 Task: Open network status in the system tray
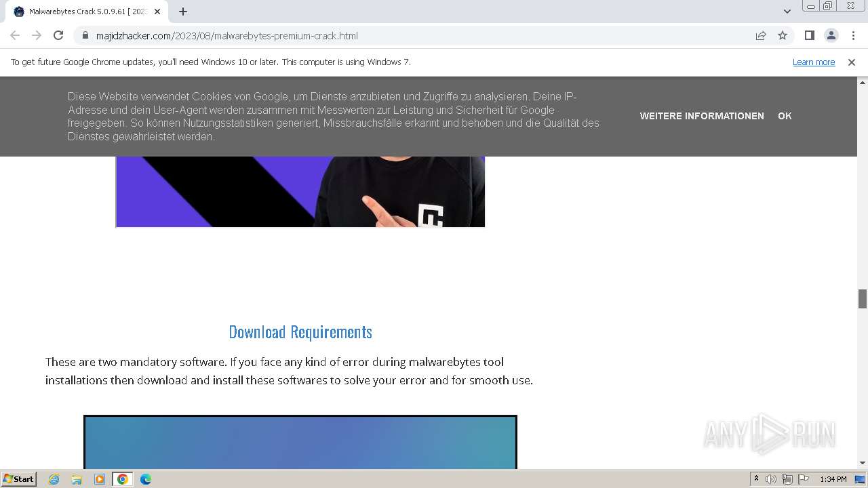(x=787, y=479)
